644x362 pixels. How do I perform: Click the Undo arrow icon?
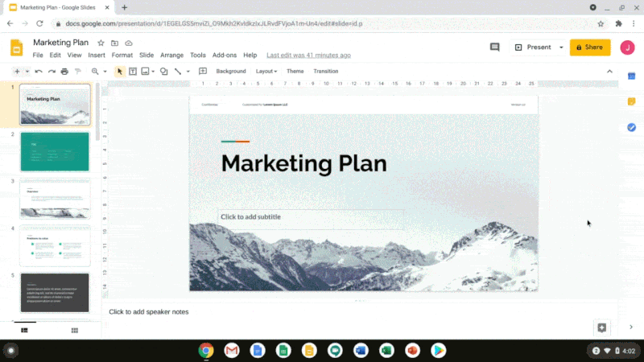tap(39, 72)
